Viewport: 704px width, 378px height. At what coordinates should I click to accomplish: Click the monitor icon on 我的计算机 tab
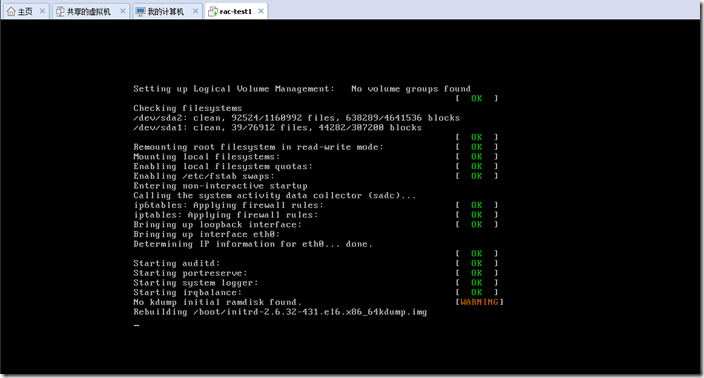[x=141, y=11]
